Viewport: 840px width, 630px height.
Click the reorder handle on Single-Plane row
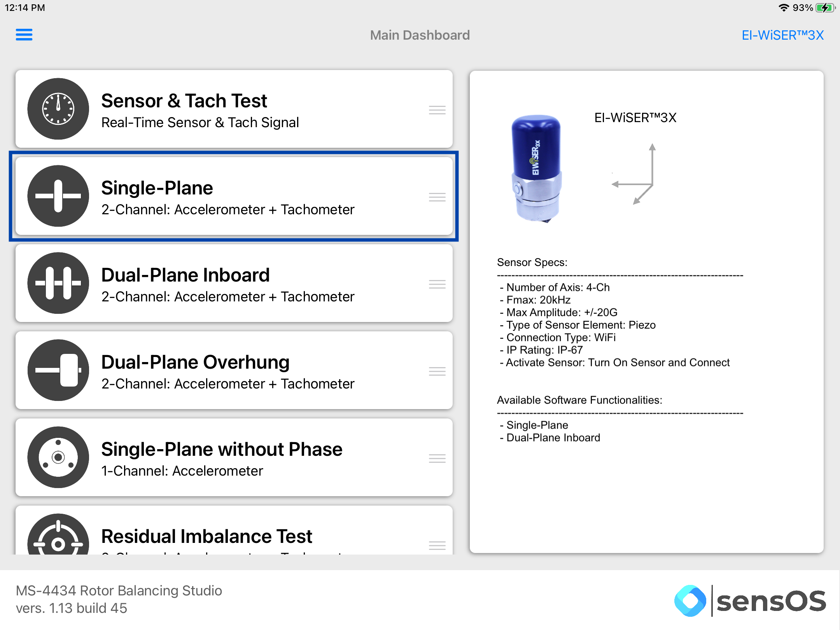coord(437,197)
